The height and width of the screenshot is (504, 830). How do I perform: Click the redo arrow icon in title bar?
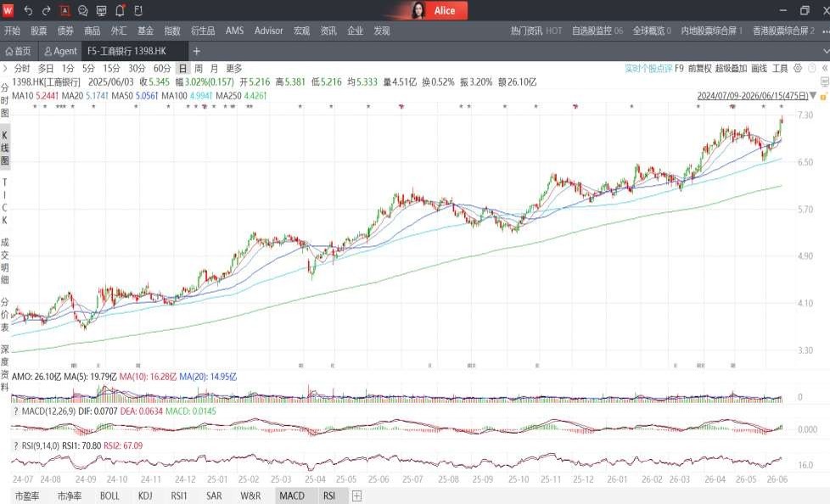point(46,10)
